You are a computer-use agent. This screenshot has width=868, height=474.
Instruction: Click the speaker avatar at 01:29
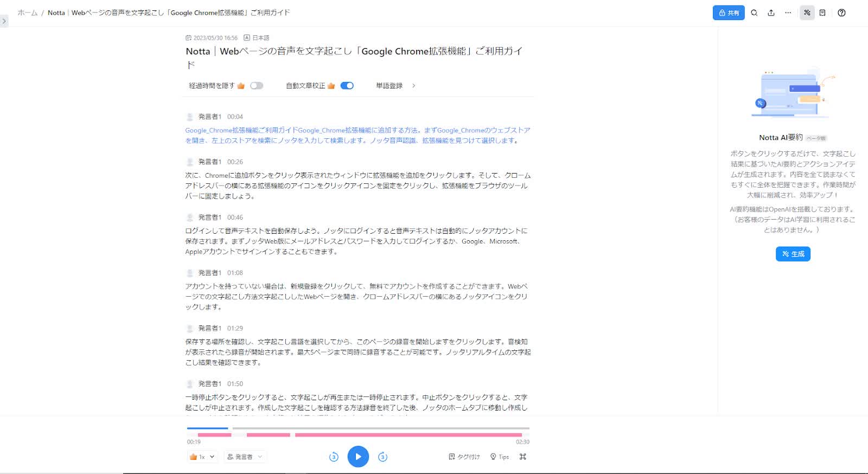(x=190, y=328)
